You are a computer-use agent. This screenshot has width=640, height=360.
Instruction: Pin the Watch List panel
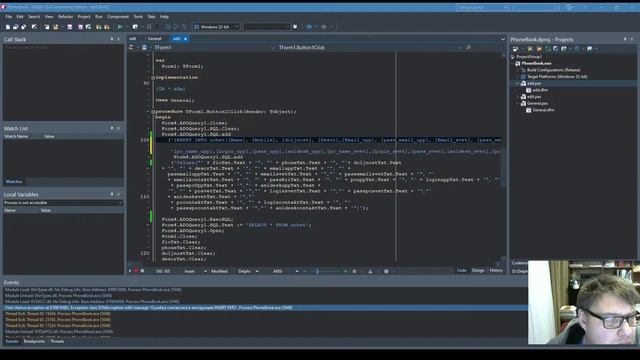[x=112, y=128]
